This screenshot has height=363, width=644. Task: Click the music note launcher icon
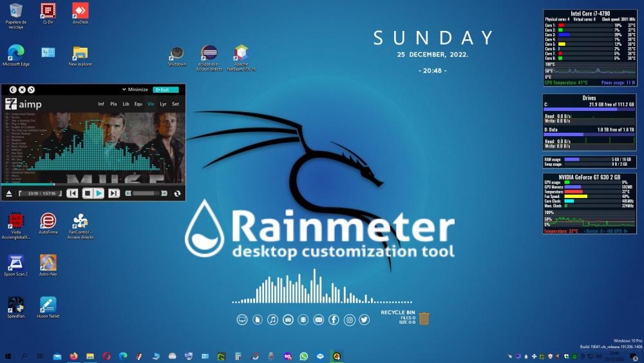coord(272,319)
